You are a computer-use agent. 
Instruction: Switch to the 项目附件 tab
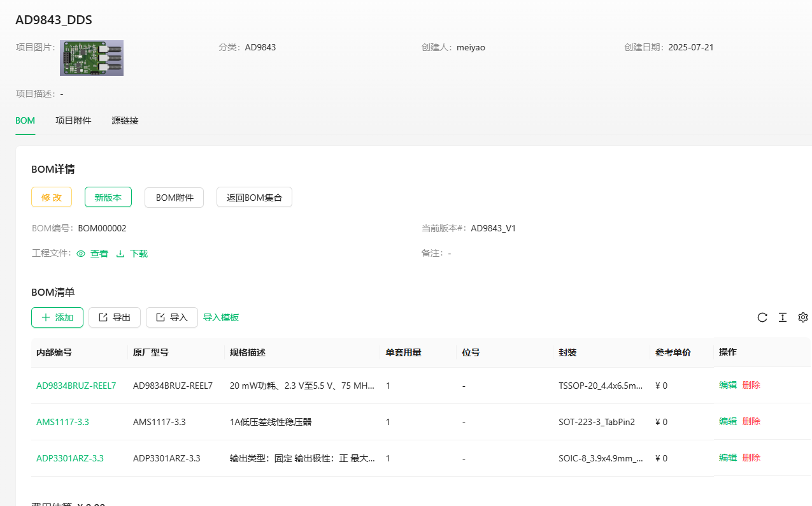[x=73, y=120]
